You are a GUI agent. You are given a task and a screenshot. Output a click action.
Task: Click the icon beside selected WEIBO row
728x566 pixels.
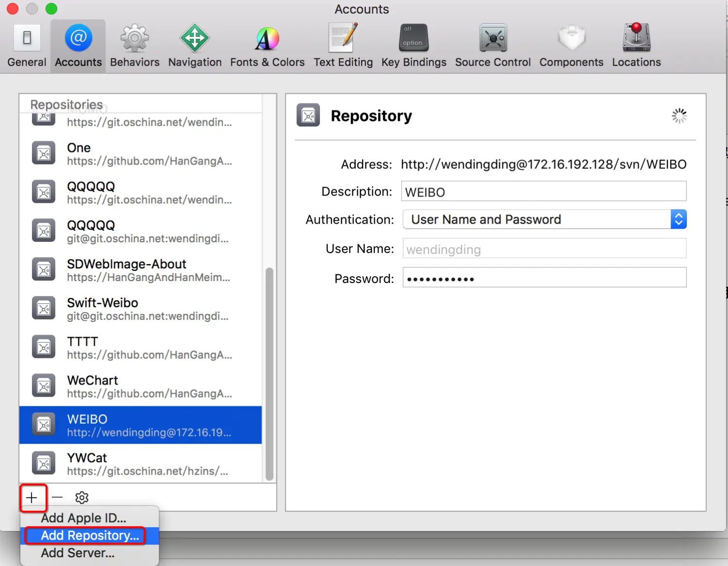point(44,425)
